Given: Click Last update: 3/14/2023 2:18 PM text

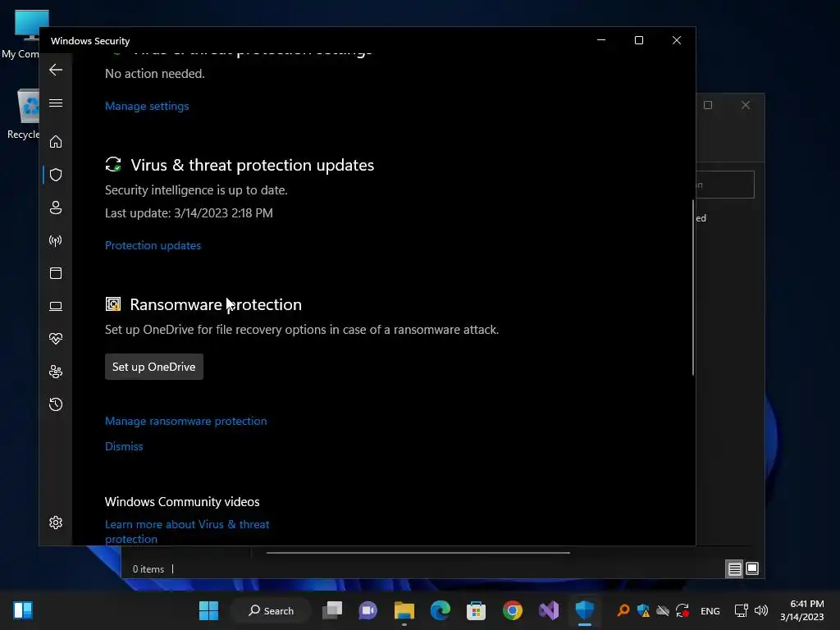Looking at the screenshot, I should (189, 213).
